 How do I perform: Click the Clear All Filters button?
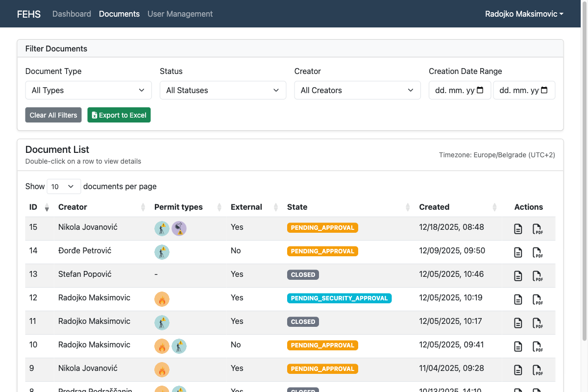(53, 115)
